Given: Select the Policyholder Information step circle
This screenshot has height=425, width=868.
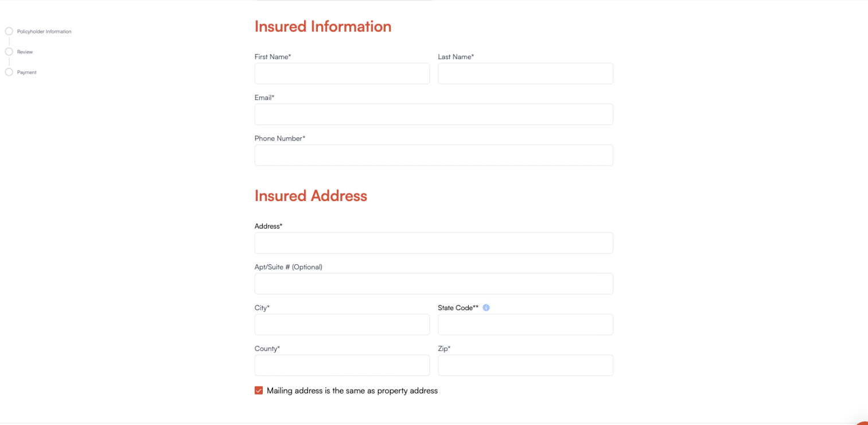Looking at the screenshot, I should click(9, 30).
